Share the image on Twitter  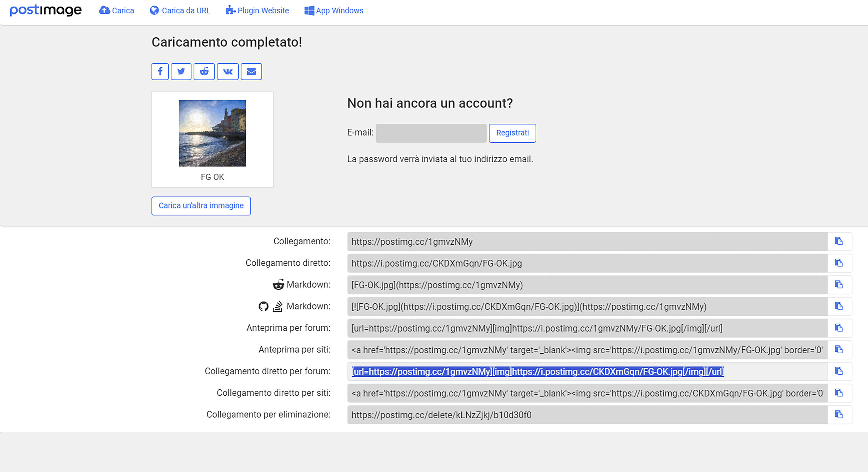point(181,71)
